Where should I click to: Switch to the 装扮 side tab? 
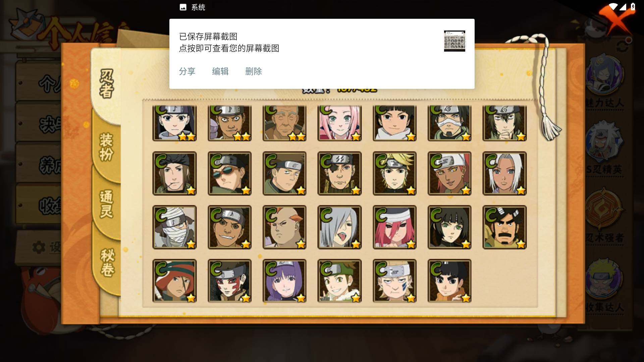pyautogui.click(x=107, y=147)
